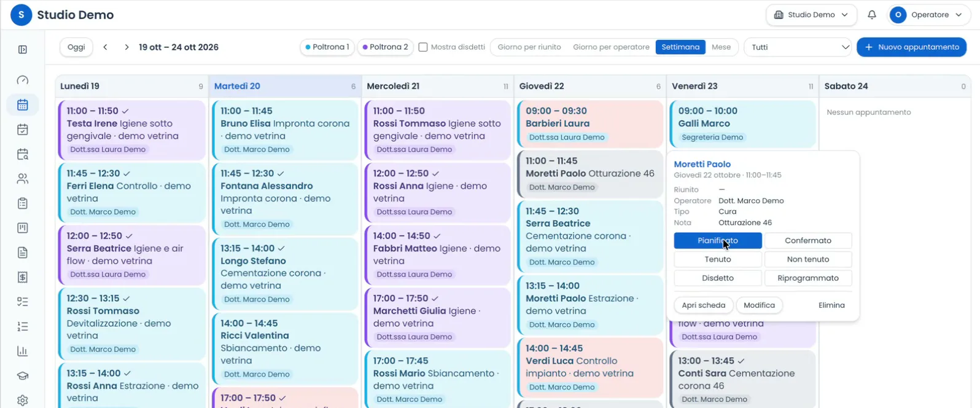Image resolution: width=980 pixels, height=408 pixels.
Task: Go to next week arrow
Action: pos(126,47)
